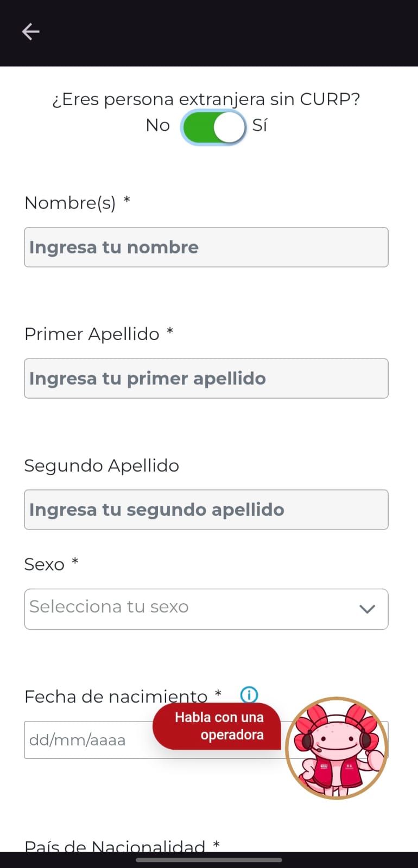Open the "Selecciona tu sexo" combo box
The height and width of the screenshot is (868, 418).
coord(190,609)
